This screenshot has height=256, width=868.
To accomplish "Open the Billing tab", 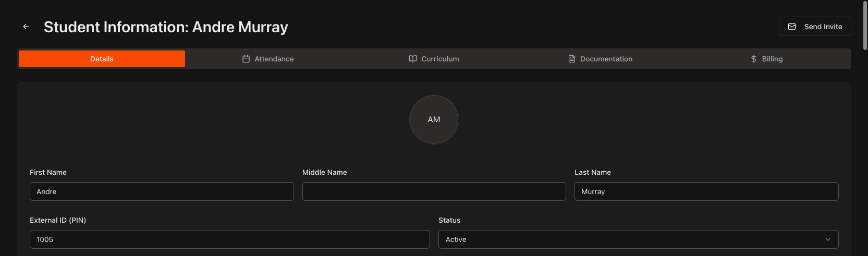I will [766, 59].
